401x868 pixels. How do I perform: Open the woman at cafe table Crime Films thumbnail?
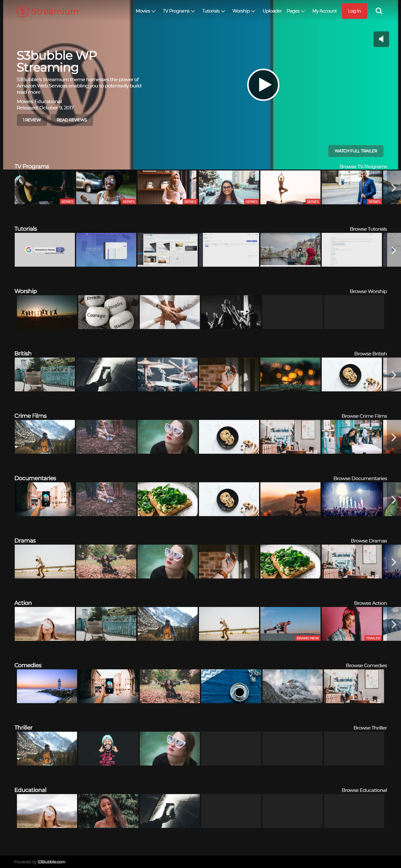click(x=352, y=437)
